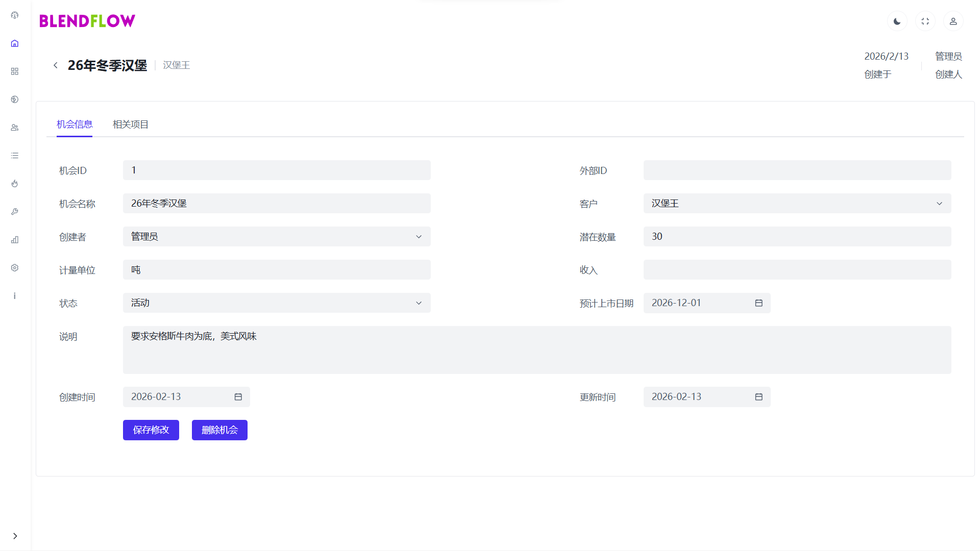Open calendar picker for 预计上市日期
Screen dimensions: 980x551
[758, 303]
